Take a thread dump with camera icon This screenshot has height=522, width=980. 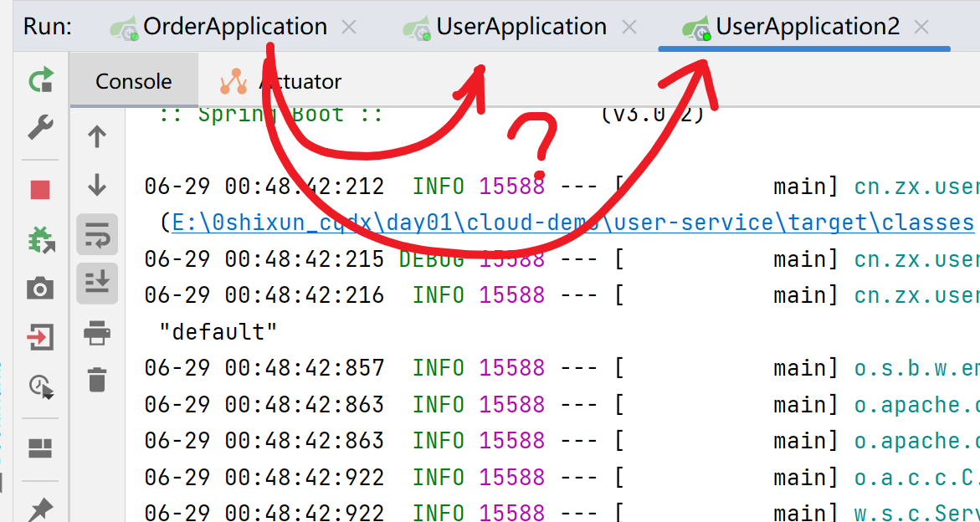point(41,289)
